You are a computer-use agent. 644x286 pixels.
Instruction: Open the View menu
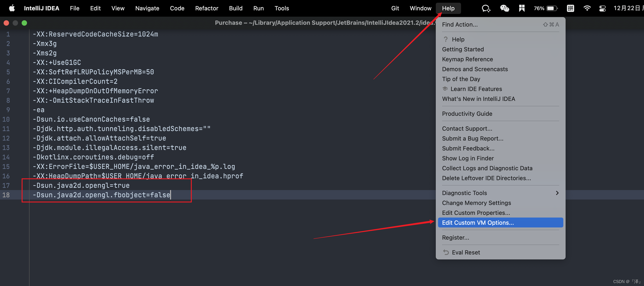click(118, 8)
